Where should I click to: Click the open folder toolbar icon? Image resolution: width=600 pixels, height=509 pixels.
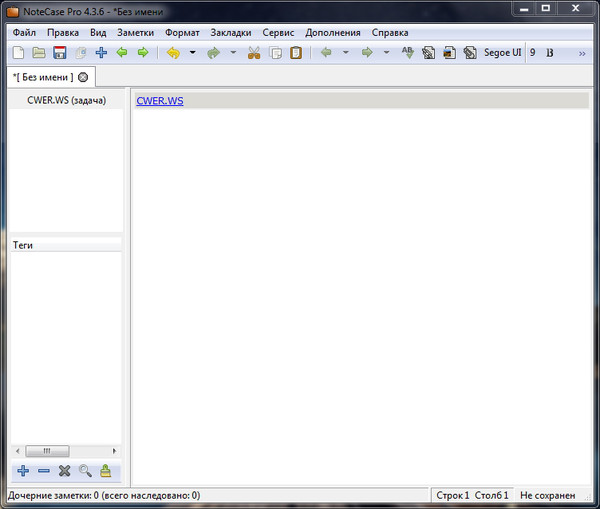(x=38, y=53)
